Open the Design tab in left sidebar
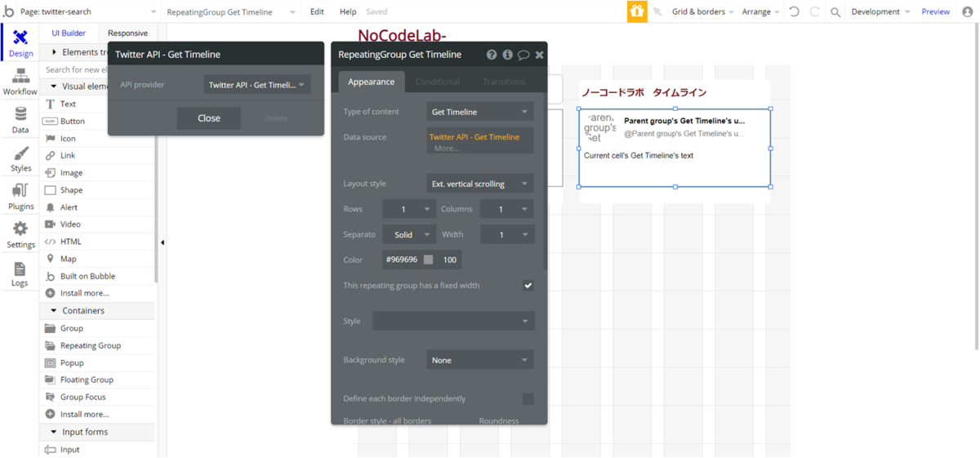 pos(20,44)
